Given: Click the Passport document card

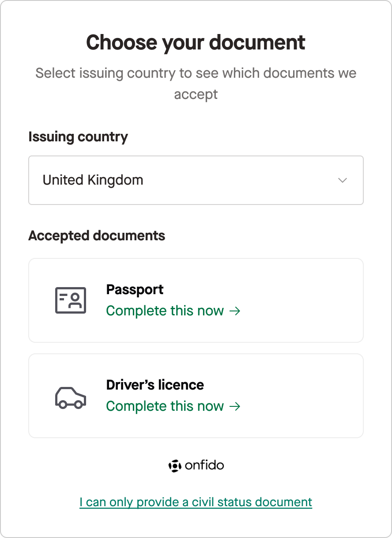Looking at the screenshot, I should pyautogui.click(x=196, y=300).
